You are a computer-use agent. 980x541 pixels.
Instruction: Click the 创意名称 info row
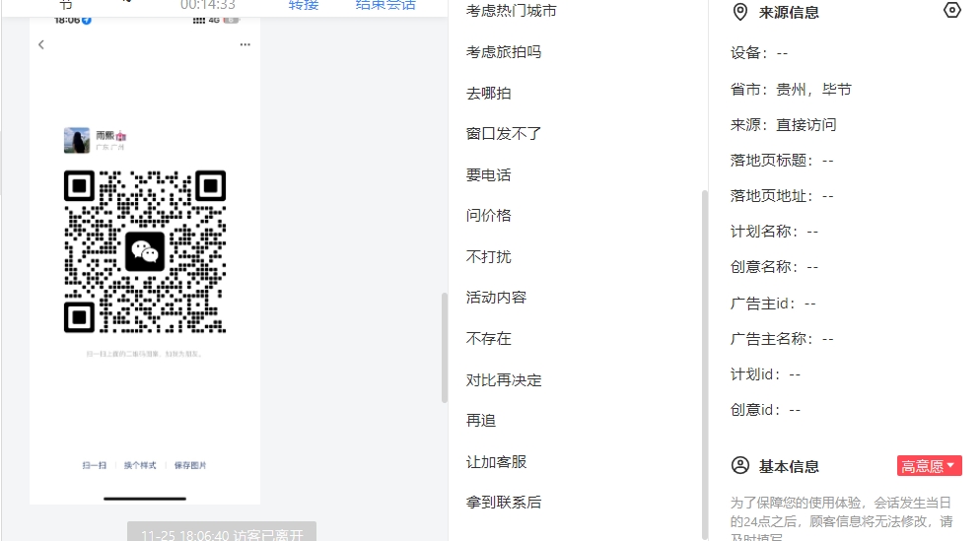[x=774, y=267]
